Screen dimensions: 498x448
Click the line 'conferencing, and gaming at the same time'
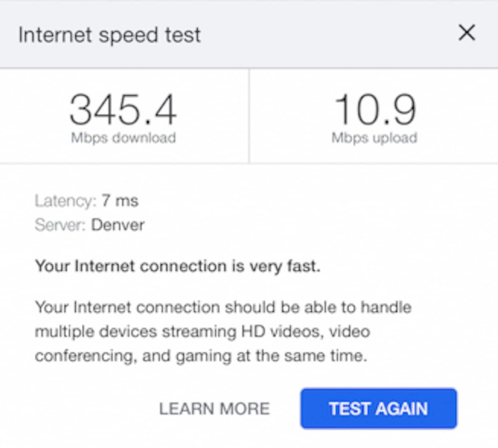click(201, 356)
